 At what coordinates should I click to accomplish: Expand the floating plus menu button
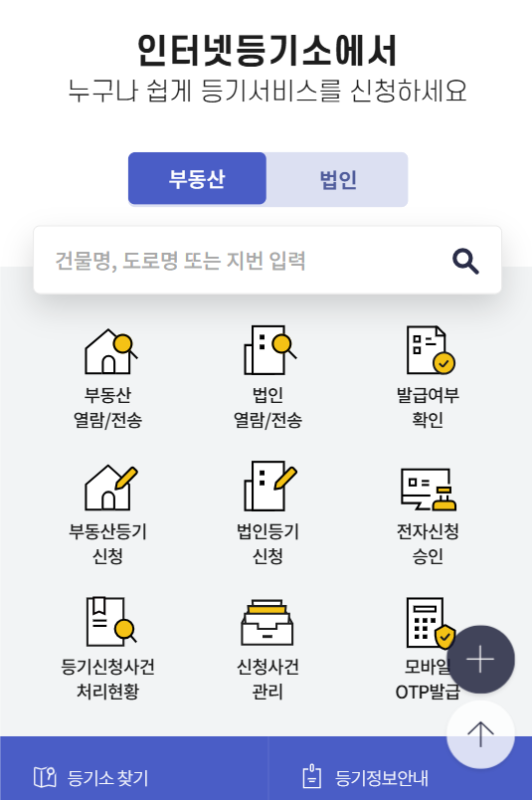(480, 659)
